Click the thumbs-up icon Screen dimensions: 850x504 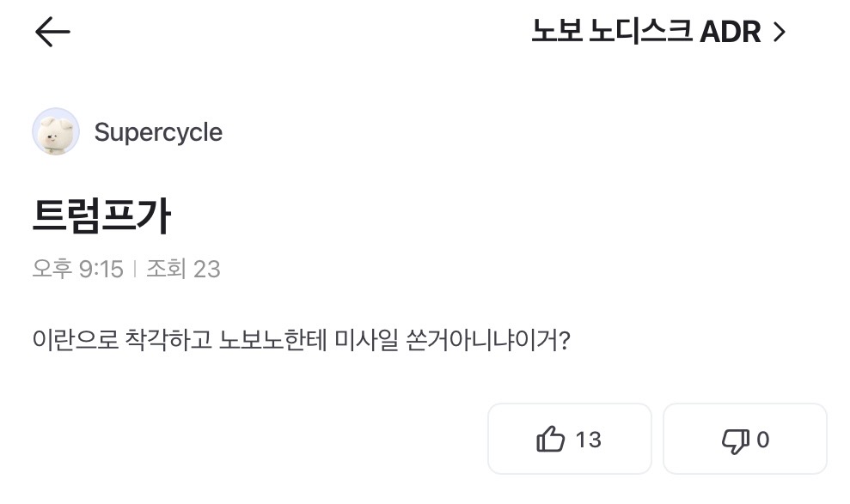tap(551, 440)
